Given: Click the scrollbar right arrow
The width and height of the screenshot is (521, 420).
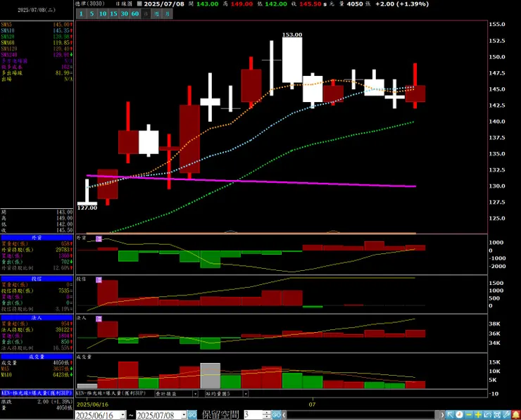Looking at the screenshot, I should [442, 415].
